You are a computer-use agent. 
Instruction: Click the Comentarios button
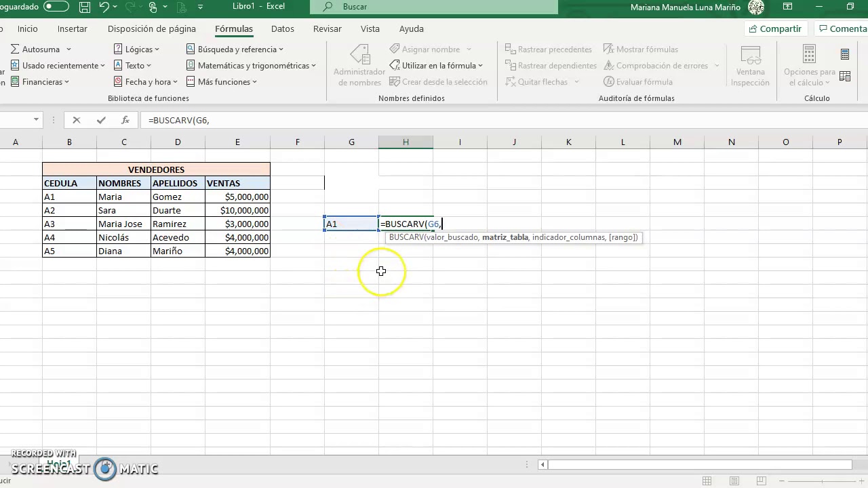click(x=842, y=29)
